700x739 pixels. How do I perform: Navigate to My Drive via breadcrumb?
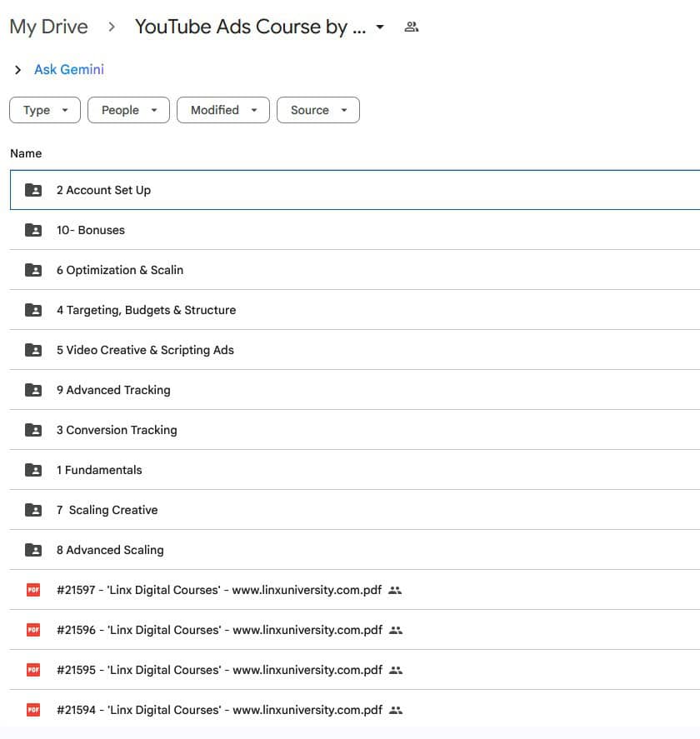coord(48,26)
